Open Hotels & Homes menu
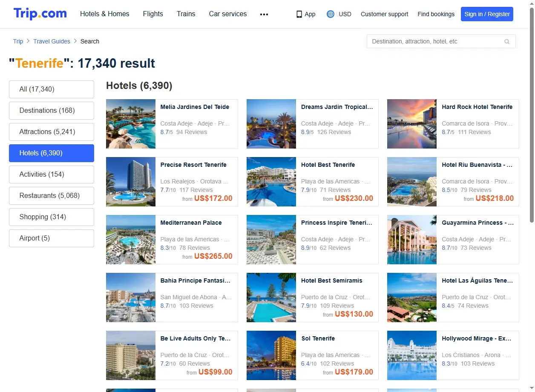535x392 pixels. 105,14
